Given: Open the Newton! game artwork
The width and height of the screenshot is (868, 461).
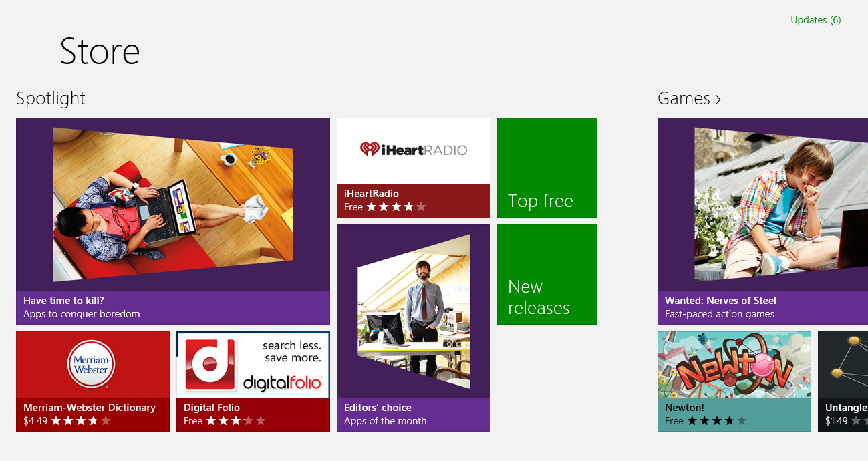Looking at the screenshot, I should click(x=734, y=365).
